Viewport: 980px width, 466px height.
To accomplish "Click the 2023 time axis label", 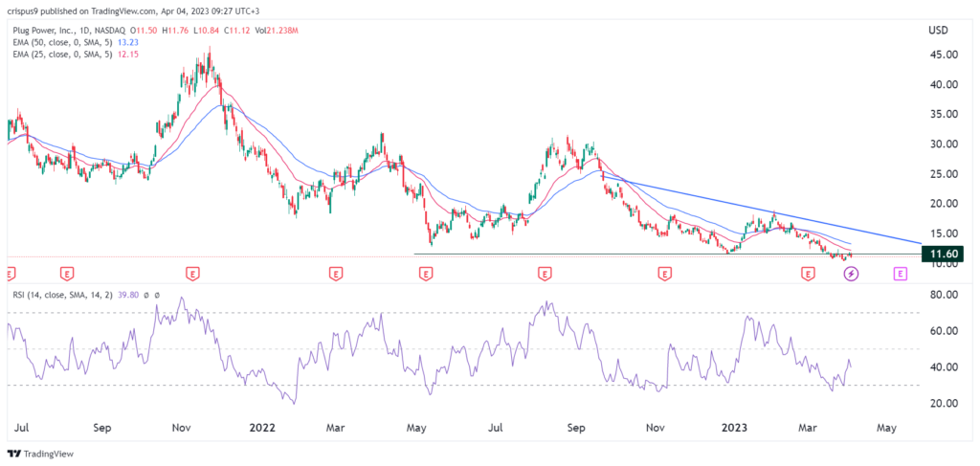I will pos(735,428).
